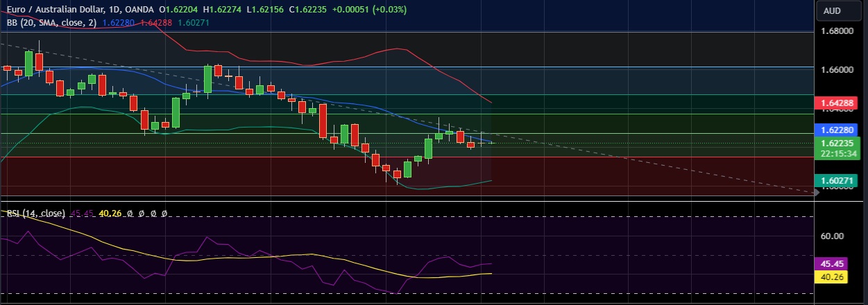Click the blue 1.62280 value in BB legend
This screenshot has width=868, height=305.
coord(119,23)
